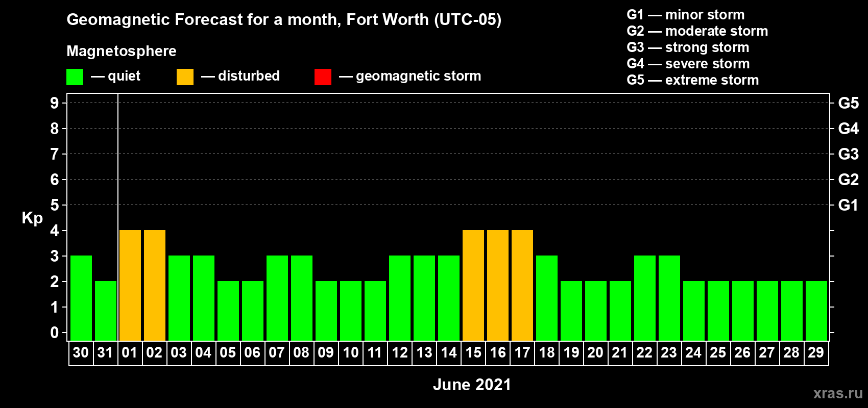Click the orange disturbed legend swatch
The height and width of the screenshot is (408, 868).
185,77
